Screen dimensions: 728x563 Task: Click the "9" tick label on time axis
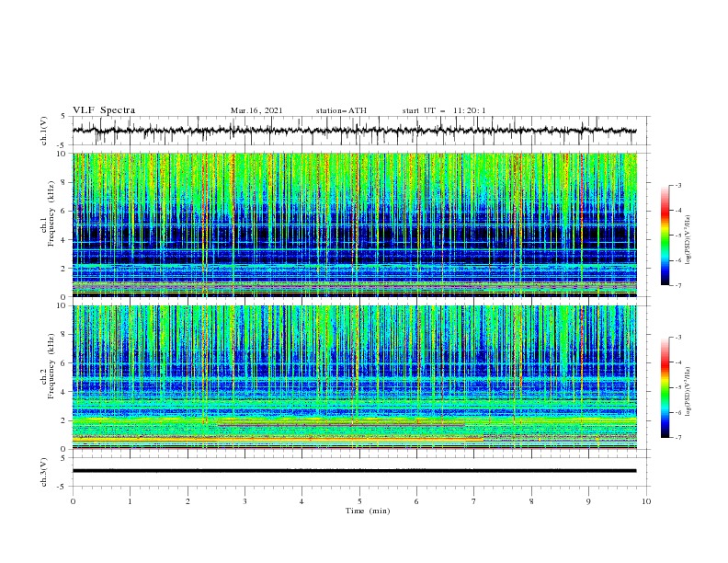point(588,501)
